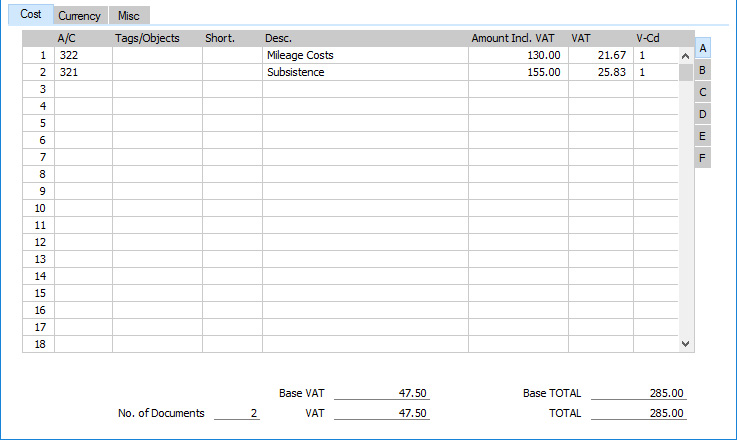Screen dimensions: 737x440
Task: Select row number 3 in the grid
Action: pos(39,89)
